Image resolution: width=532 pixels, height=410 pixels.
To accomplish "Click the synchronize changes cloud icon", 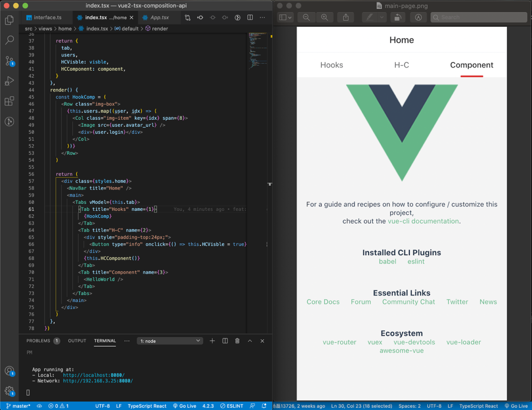I will (39, 406).
